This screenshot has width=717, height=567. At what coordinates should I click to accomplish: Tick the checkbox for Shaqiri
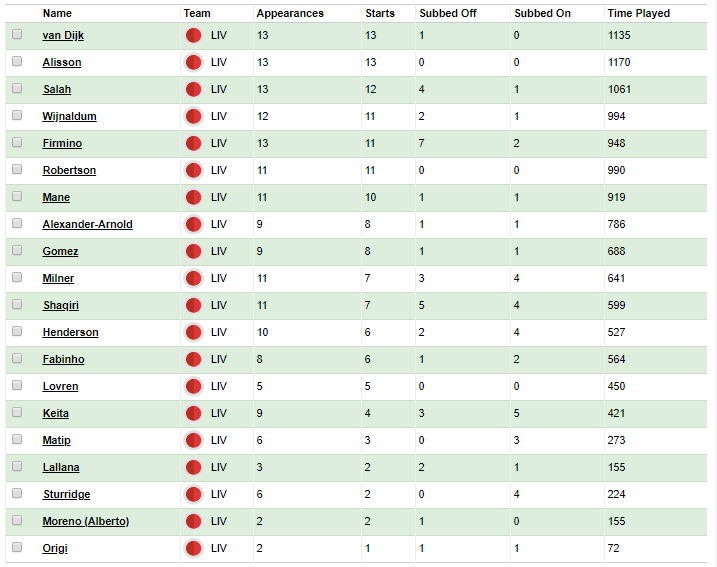tap(17, 304)
